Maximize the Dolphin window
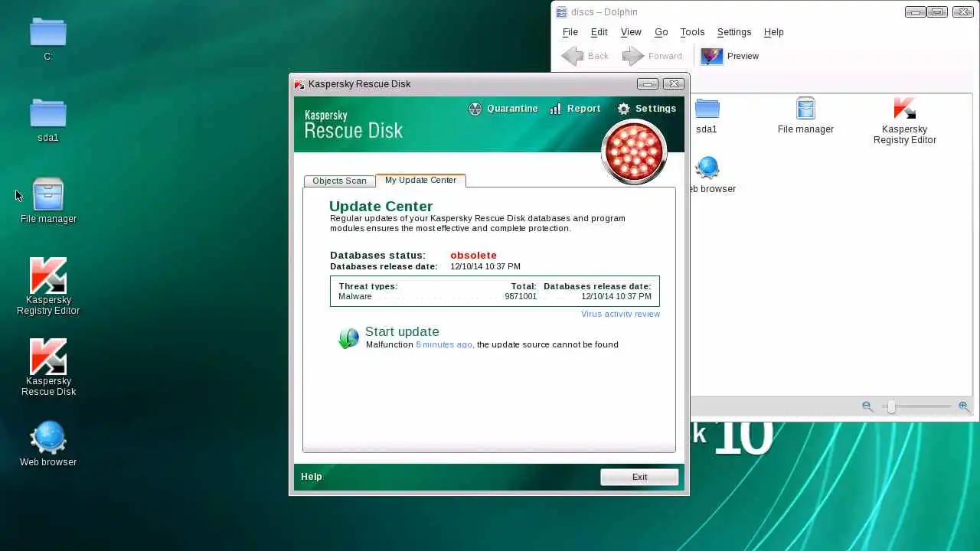This screenshot has height=551, width=980. [937, 12]
